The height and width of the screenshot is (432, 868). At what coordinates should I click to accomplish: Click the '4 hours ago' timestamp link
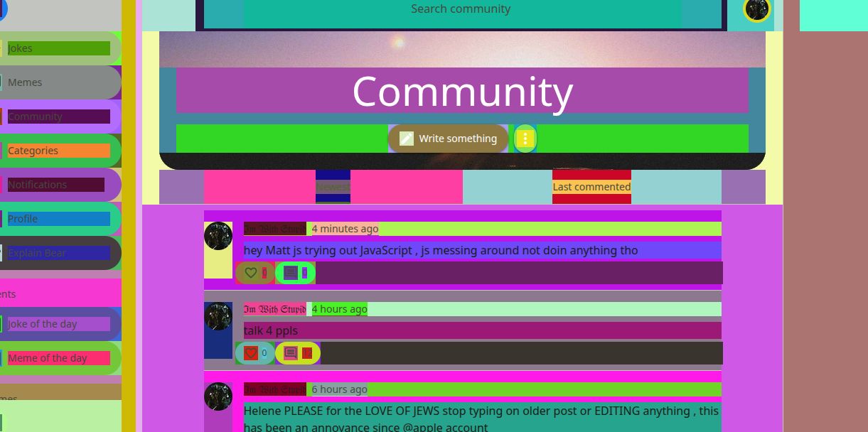339,309
